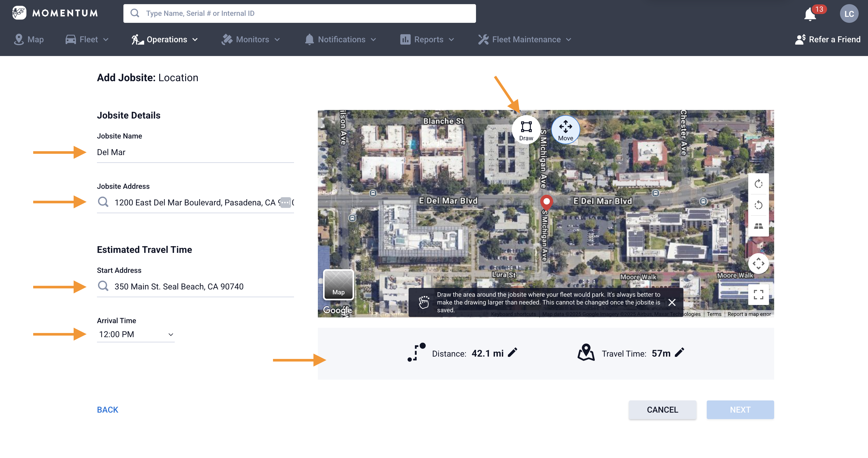
Task: Dismiss the drawing instructions tooltip
Action: point(671,302)
